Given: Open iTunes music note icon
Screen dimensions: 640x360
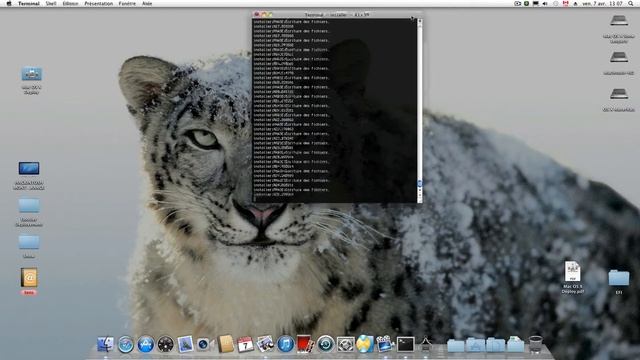Looking at the screenshot, I should point(285,344).
